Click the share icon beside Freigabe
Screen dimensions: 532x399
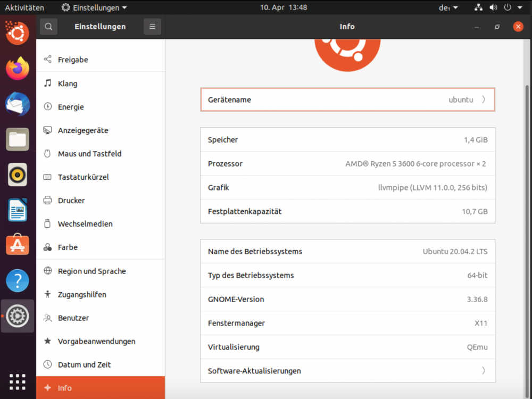pos(47,60)
